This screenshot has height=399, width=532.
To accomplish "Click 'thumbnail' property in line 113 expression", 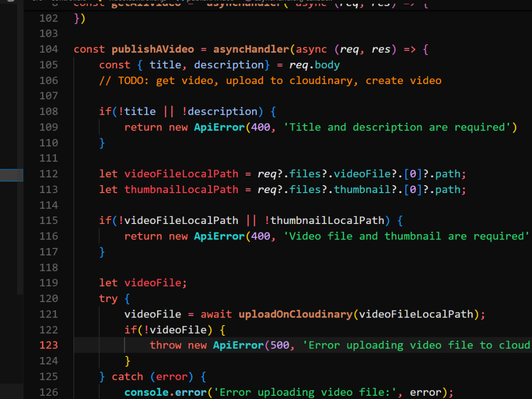I will pos(362,189).
